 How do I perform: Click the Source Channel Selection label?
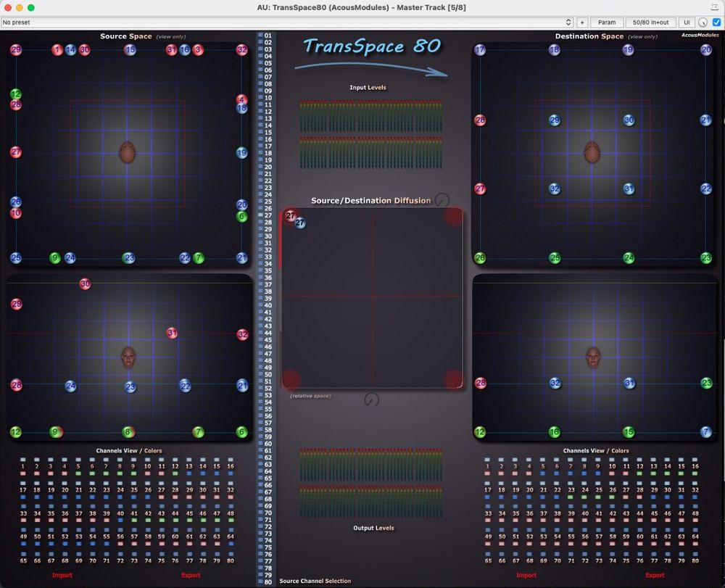click(315, 581)
